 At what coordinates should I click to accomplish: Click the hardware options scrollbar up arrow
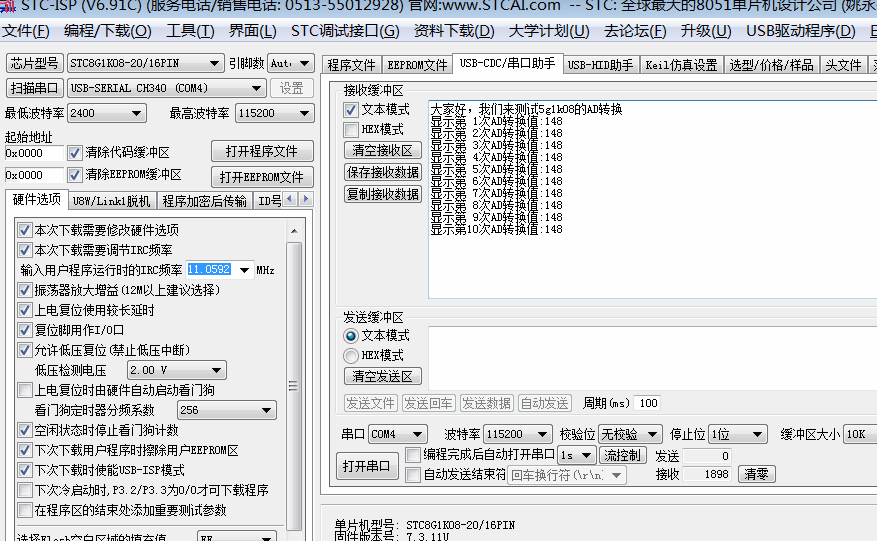point(294,231)
